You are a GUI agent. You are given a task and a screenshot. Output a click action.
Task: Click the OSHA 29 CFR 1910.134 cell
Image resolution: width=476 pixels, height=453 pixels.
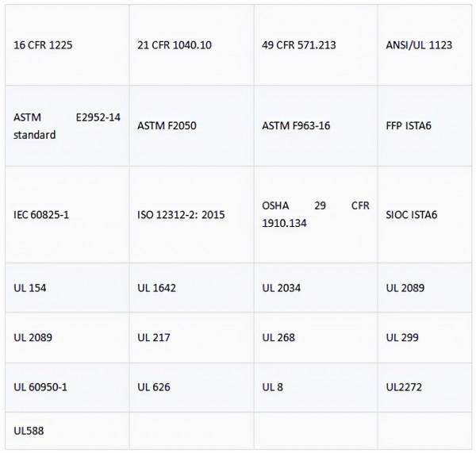(315, 214)
